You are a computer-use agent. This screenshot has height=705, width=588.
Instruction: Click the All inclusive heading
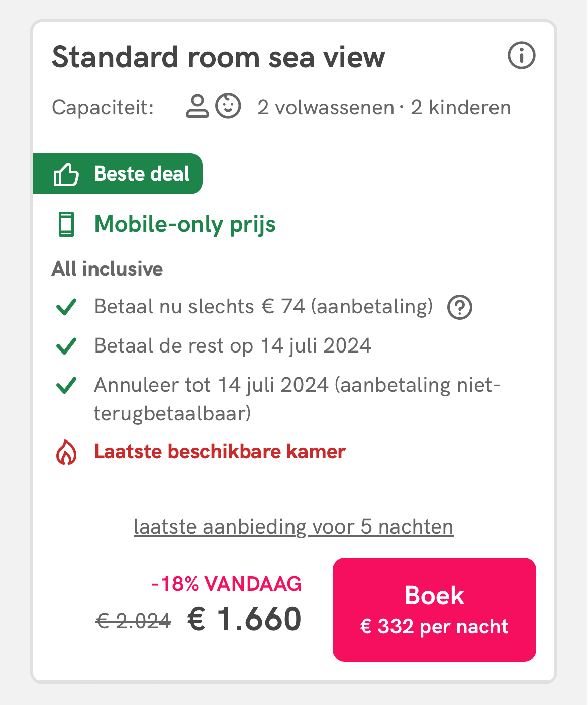click(x=107, y=269)
